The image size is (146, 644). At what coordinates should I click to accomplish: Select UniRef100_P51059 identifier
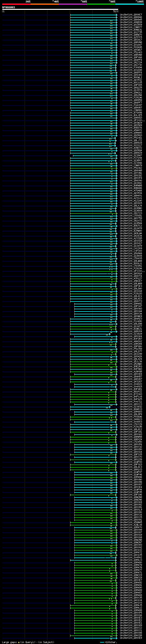pos(131,349)
